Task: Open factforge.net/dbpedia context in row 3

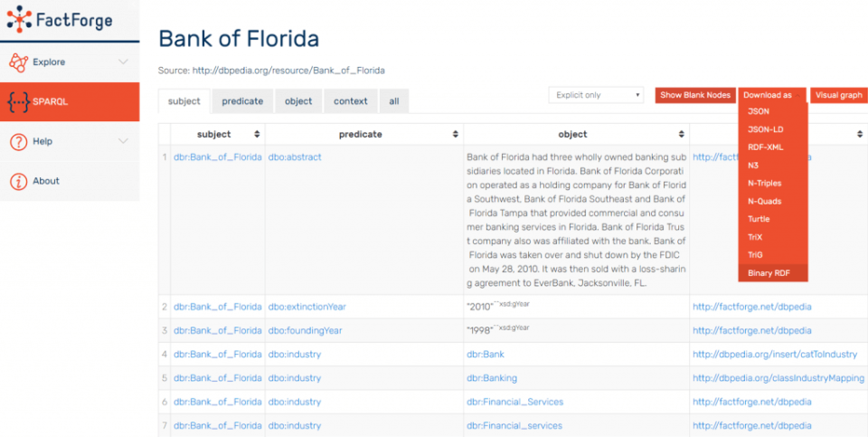Action: pos(751,330)
